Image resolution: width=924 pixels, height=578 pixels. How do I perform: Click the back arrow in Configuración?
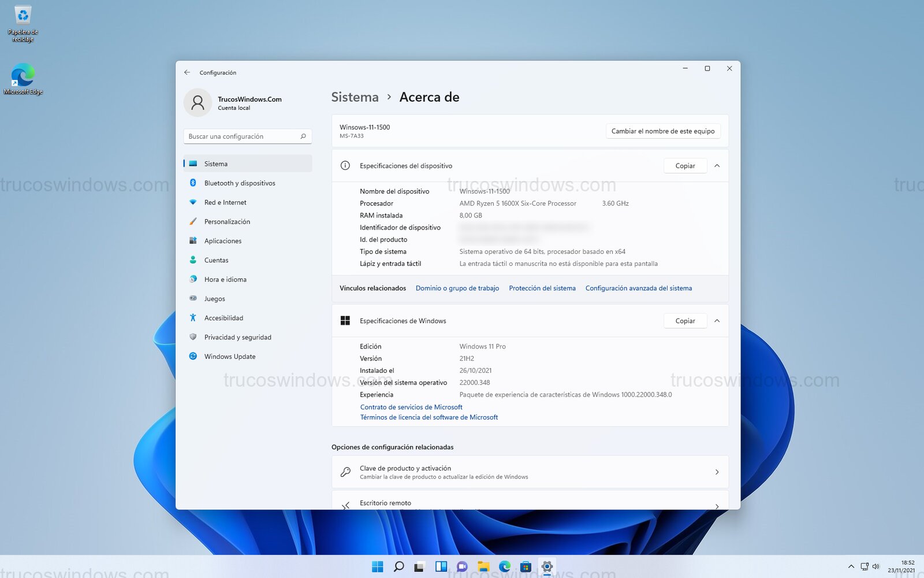pyautogui.click(x=187, y=72)
